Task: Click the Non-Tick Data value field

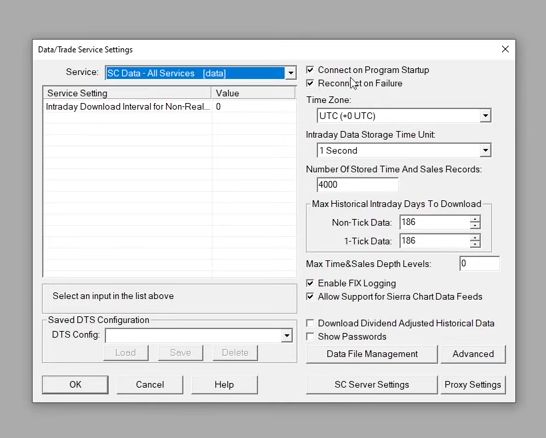Action: tap(435, 222)
